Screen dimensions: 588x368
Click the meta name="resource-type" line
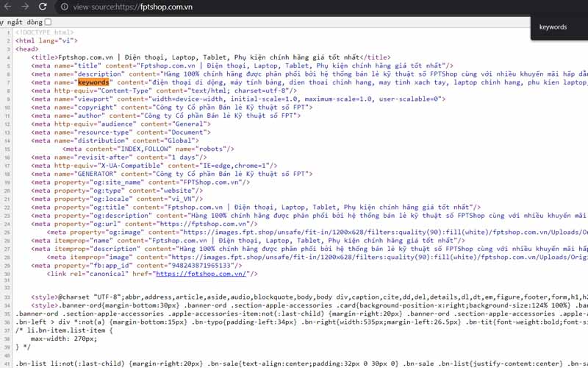121,132
